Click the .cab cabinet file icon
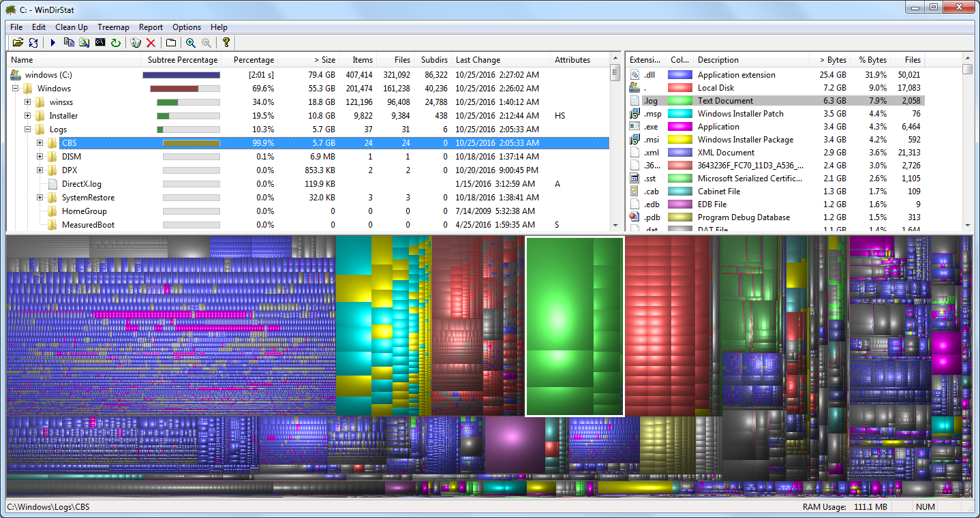The image size is (980, 518). click(x=634, y=191)
